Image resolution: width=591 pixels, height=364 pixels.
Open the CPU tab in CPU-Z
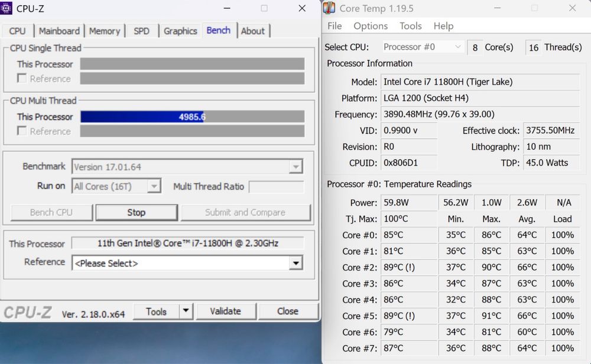(17, 31)
